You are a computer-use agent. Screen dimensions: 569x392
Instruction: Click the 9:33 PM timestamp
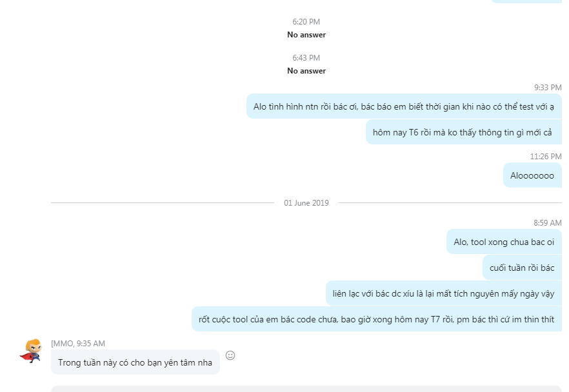pos(548,88)
